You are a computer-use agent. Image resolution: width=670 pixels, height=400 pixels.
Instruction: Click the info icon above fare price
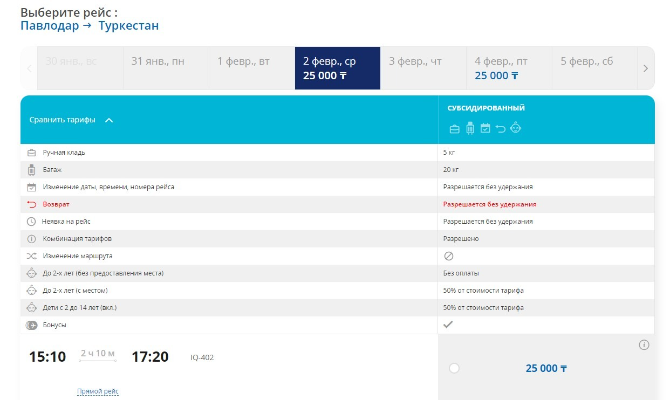[644, 345]
